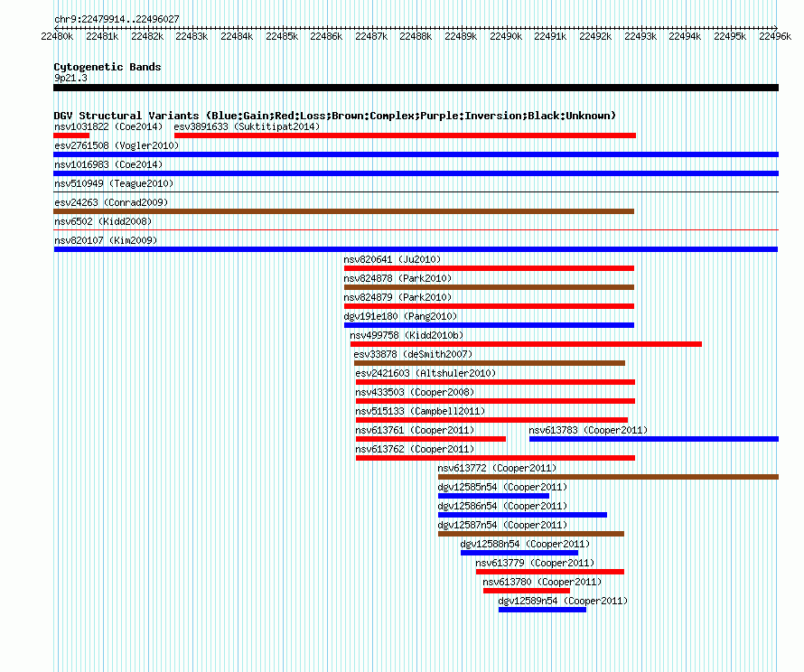Image resolution: width=804 pixels, height=672 pixels.
Task: Select the nsv510949 (Teague2010) label
Action: pyautogui.click(x=114, y=183)
